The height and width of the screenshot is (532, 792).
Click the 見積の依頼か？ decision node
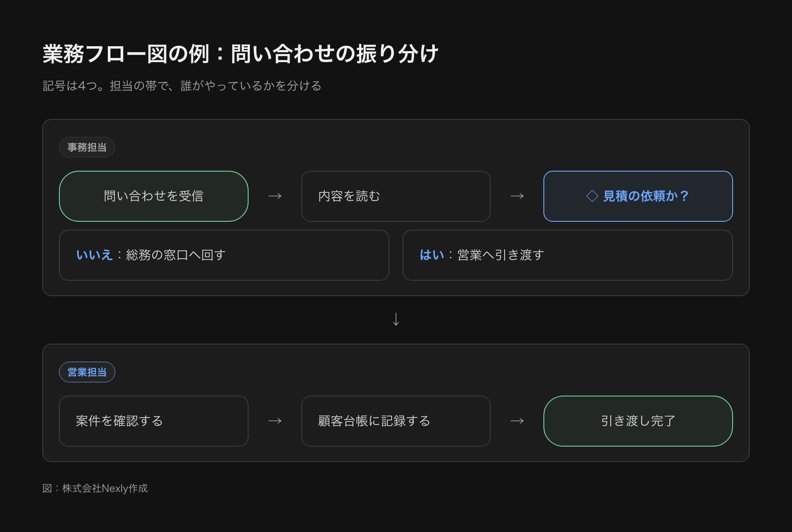tap(638, 196)
